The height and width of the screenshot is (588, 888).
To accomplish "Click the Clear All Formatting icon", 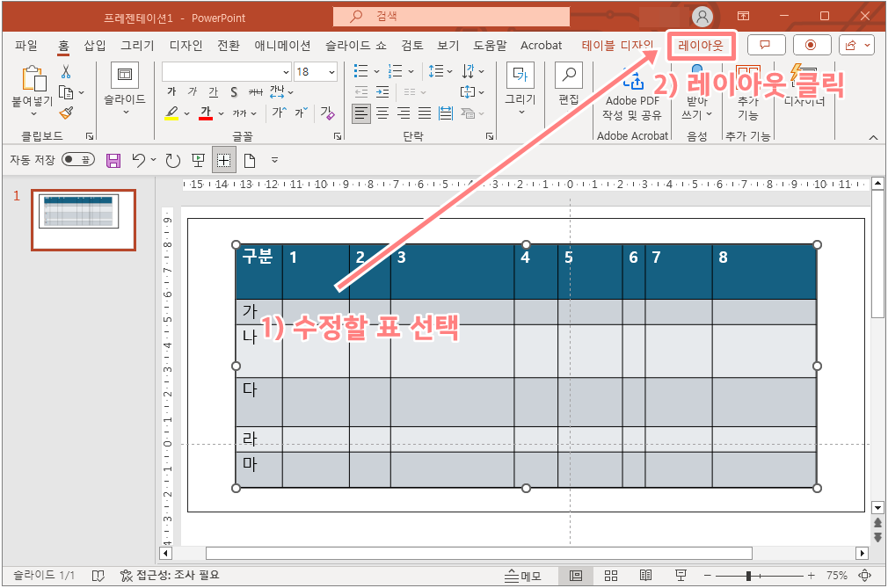I will [x=327, y=113].
